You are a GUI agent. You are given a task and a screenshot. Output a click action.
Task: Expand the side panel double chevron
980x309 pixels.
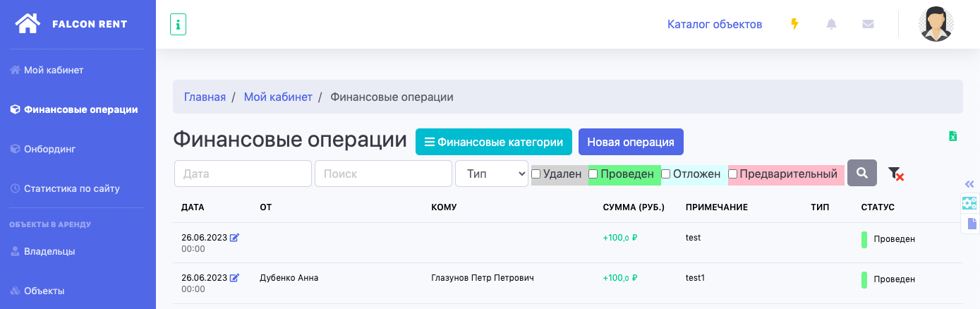click(x=969, y=183)
